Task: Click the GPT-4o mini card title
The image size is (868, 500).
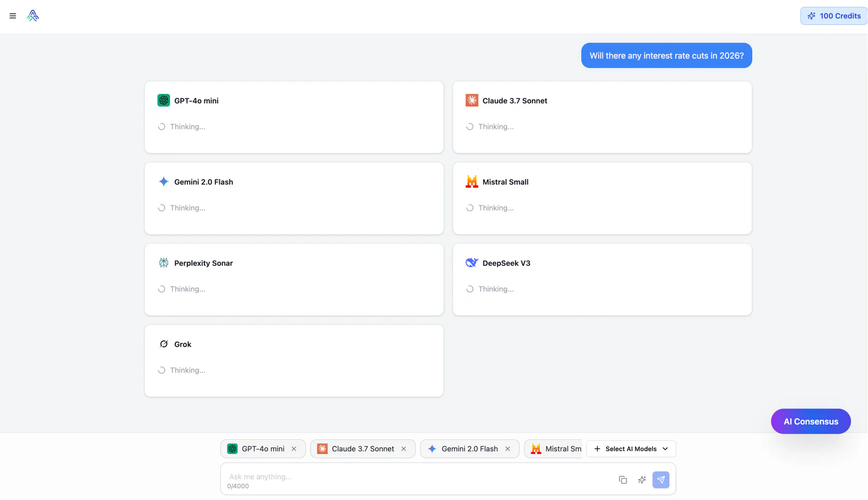Action: tap(197, 101)
